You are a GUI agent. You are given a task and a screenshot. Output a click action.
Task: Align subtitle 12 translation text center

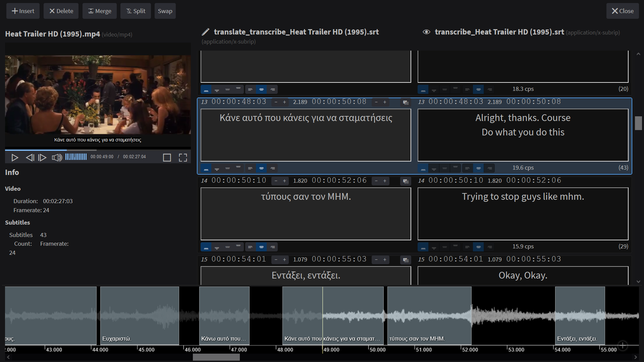[x=261, y=89]
